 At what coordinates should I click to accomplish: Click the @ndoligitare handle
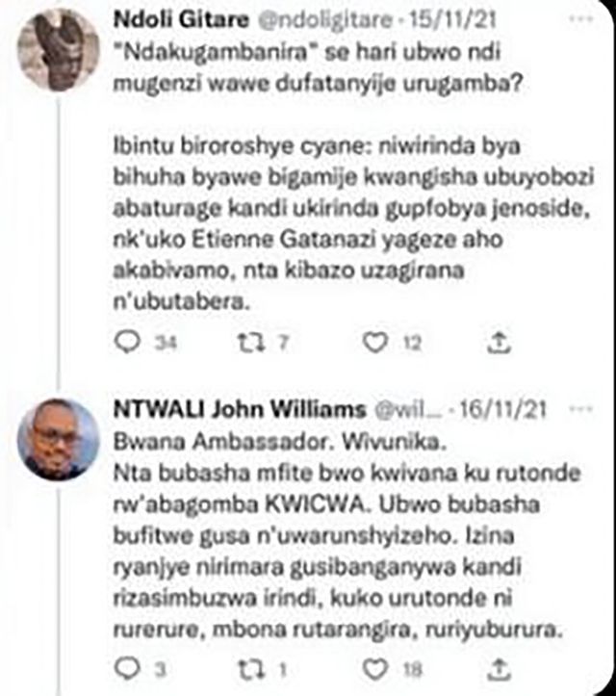[325, 21]
